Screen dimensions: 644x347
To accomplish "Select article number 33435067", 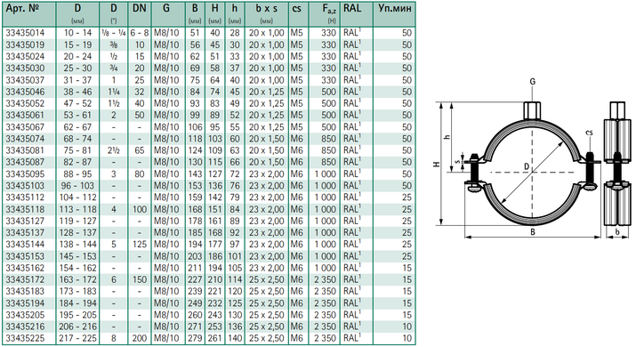I will [x=25, y=127].
